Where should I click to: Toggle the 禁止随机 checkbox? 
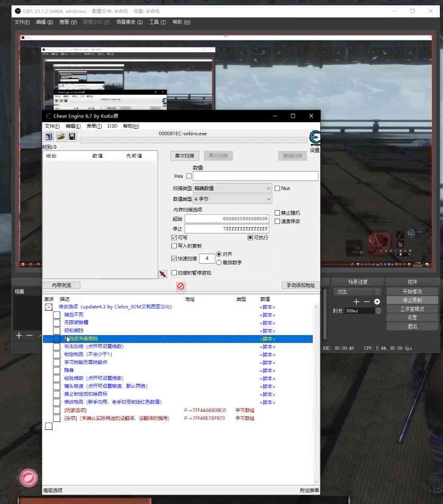277,213
